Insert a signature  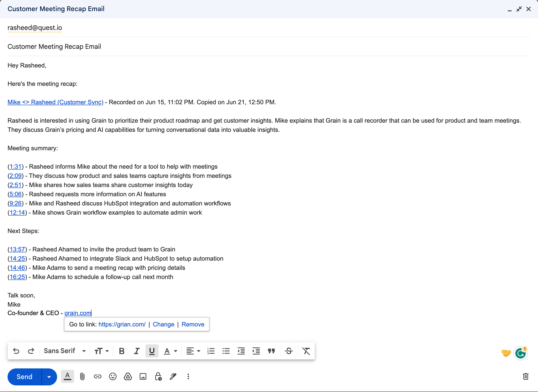coord(173,377)
